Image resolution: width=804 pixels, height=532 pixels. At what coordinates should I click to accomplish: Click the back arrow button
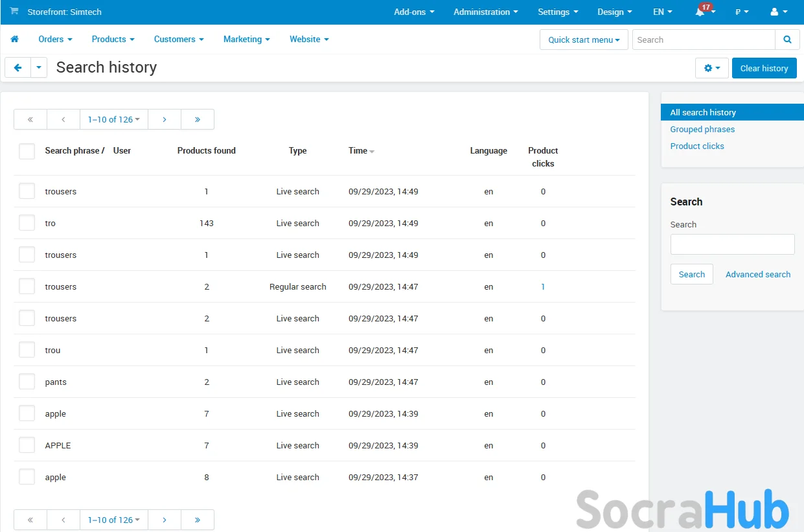tap(17, 68)
